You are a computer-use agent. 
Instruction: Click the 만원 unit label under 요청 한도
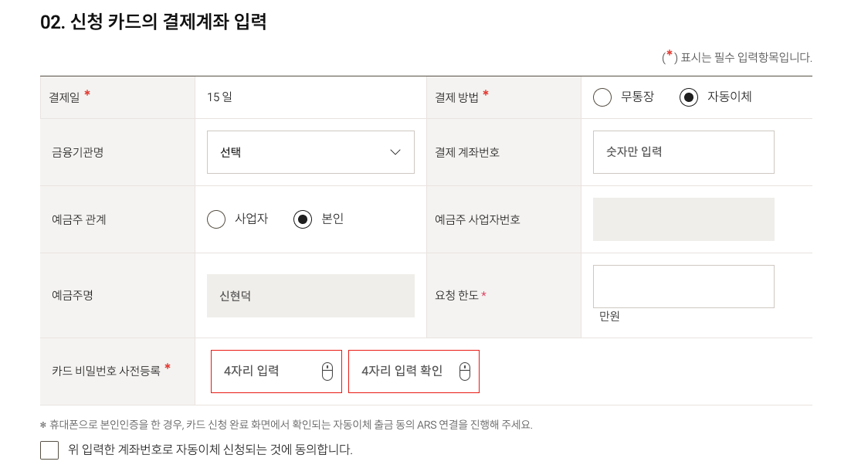[609, 316]
